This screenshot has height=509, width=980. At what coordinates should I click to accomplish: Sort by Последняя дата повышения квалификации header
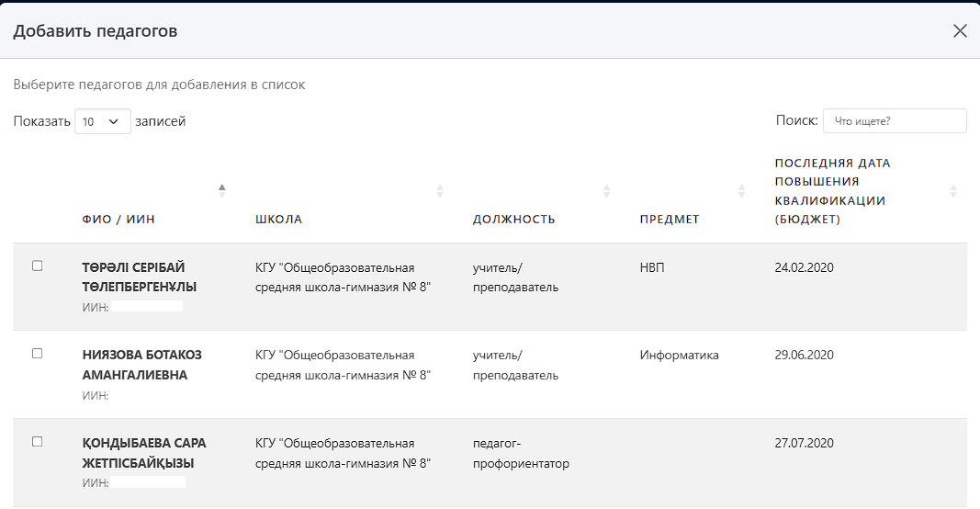click(x=831, y=191)
